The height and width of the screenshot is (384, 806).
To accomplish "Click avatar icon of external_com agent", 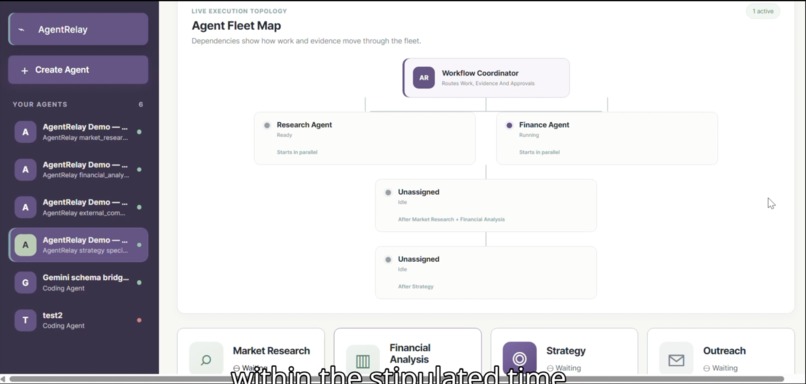I will [x=25, y=207].
